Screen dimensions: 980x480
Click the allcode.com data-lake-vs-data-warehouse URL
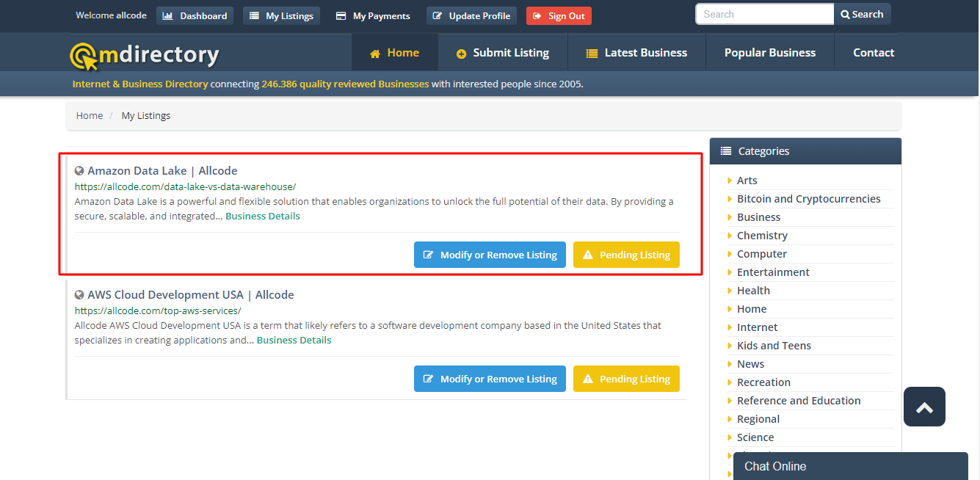click(185, 186)
